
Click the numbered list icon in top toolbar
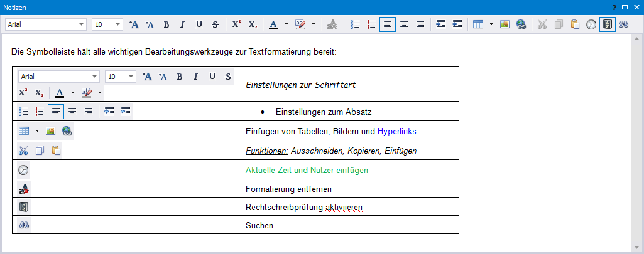click(x=371, y=24)
